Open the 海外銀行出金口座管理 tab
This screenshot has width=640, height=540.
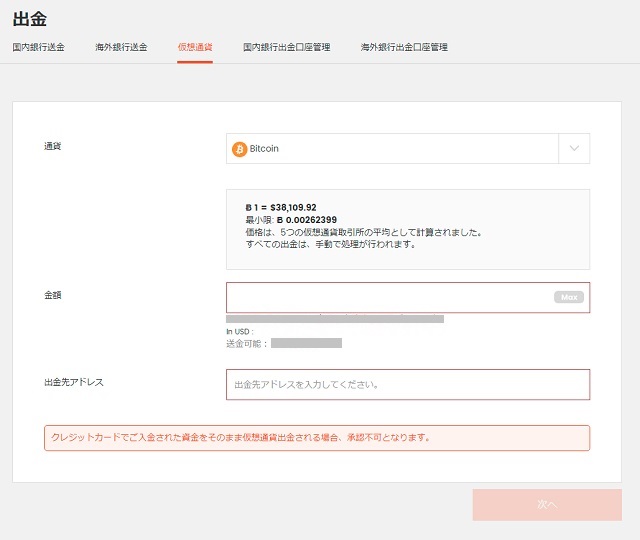point(404,47)
